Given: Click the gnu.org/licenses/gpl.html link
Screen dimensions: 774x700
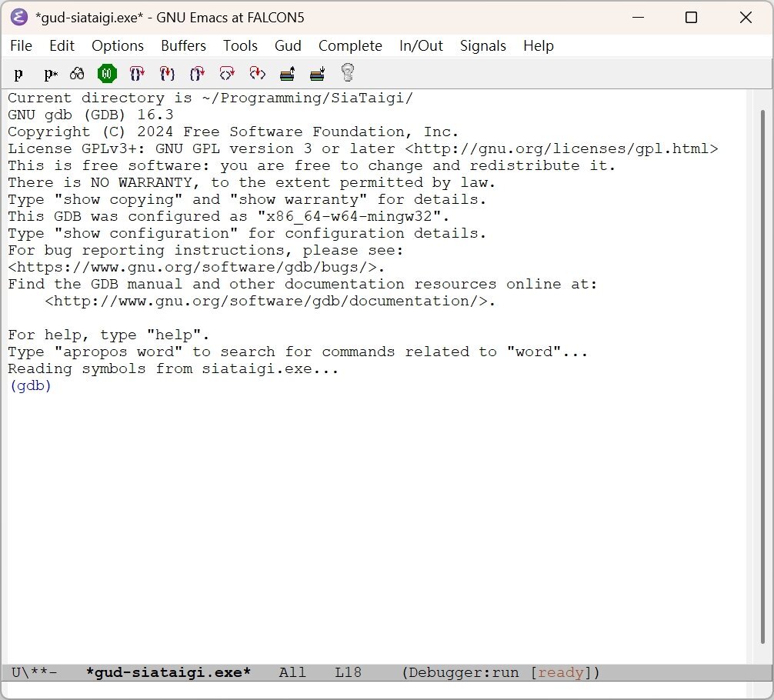Looking at the screenshot, I should click(x=562, y=149).
